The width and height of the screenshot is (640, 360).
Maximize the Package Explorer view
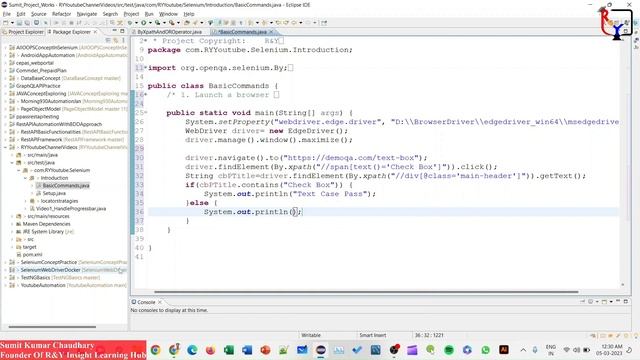[x=122, y=31]
